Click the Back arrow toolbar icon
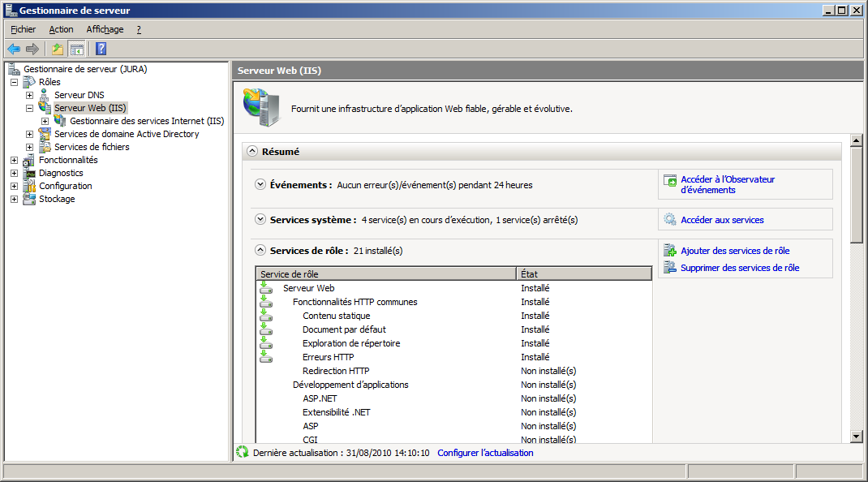The width and height of the screenshot is (868, 482). [x=14, y=49]
